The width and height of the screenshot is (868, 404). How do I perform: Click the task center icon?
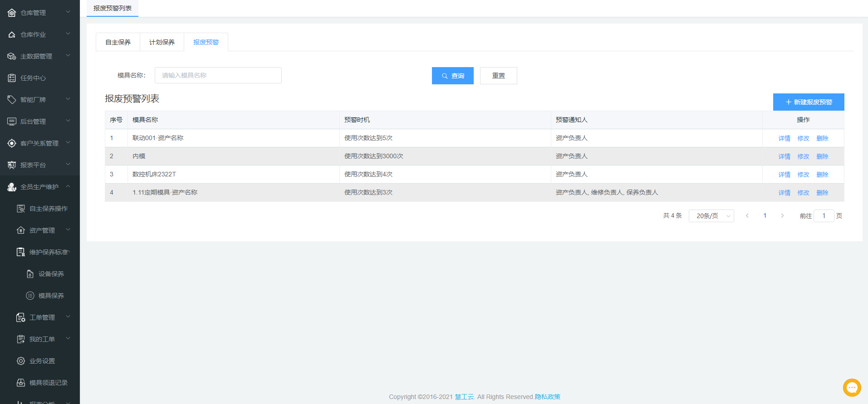(x=12, y=78)
